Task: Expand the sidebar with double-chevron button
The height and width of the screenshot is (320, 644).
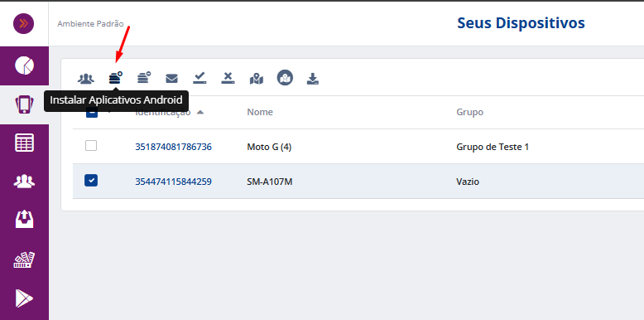Action: pyautogui.click(x=23, y=23)
